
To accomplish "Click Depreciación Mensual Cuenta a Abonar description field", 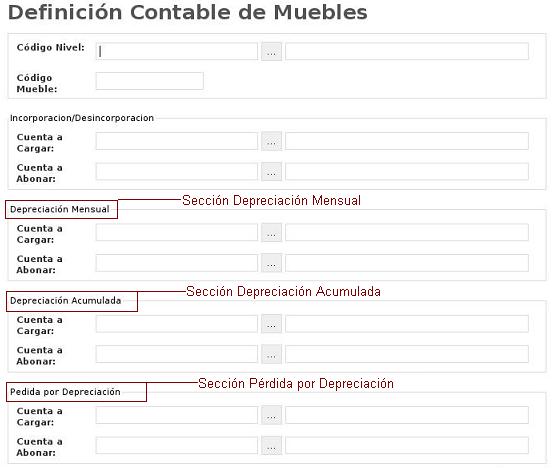I will click(407, 263).
